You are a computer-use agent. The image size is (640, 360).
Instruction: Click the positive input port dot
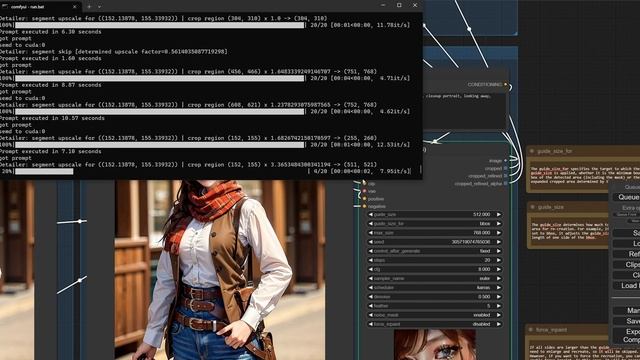tap(364, 199)
